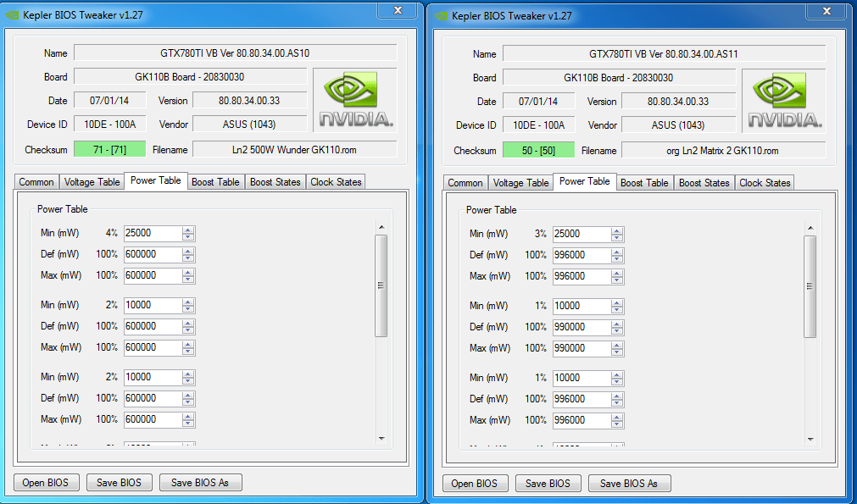Click Save BIOS As in right window
This screenshot has width=857, height=504.
click(629, 484)
